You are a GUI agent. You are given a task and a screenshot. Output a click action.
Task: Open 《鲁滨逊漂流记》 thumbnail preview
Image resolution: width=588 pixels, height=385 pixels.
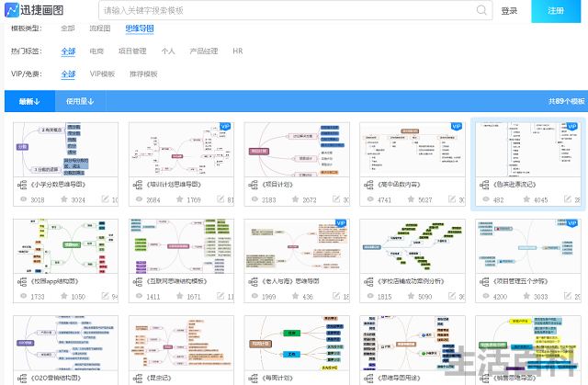pos(528,149)
